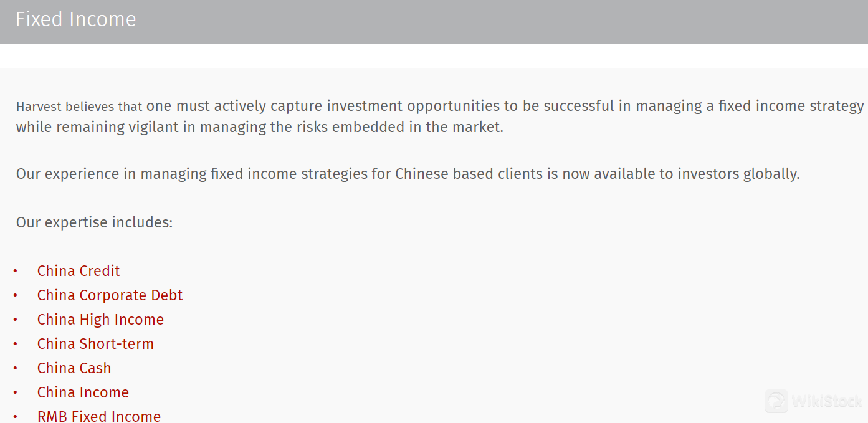Click the Fixed Income header title

point(76,19)
